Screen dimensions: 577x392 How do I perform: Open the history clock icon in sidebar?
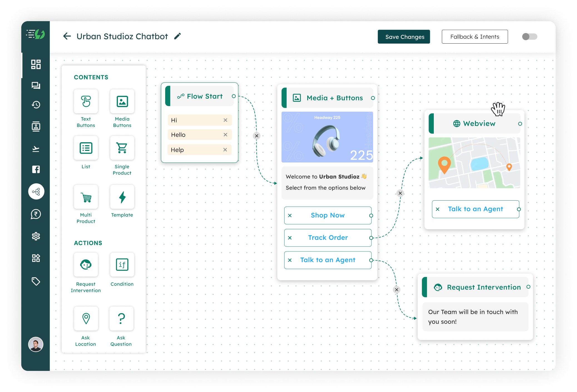(36, 105)
